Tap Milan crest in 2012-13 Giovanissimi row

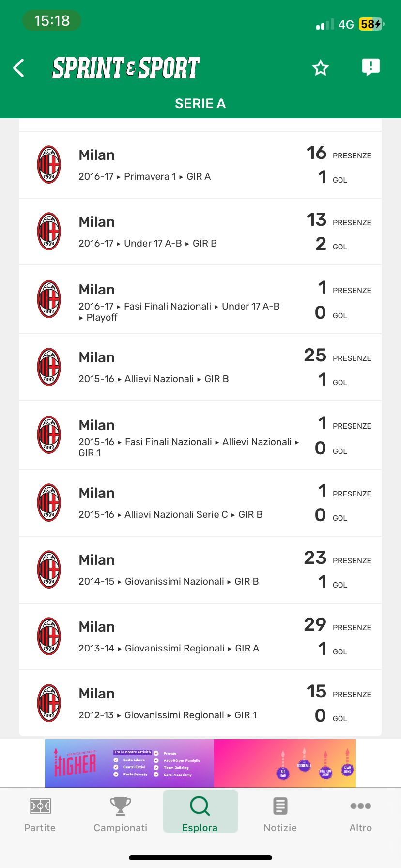coord(49,703)
